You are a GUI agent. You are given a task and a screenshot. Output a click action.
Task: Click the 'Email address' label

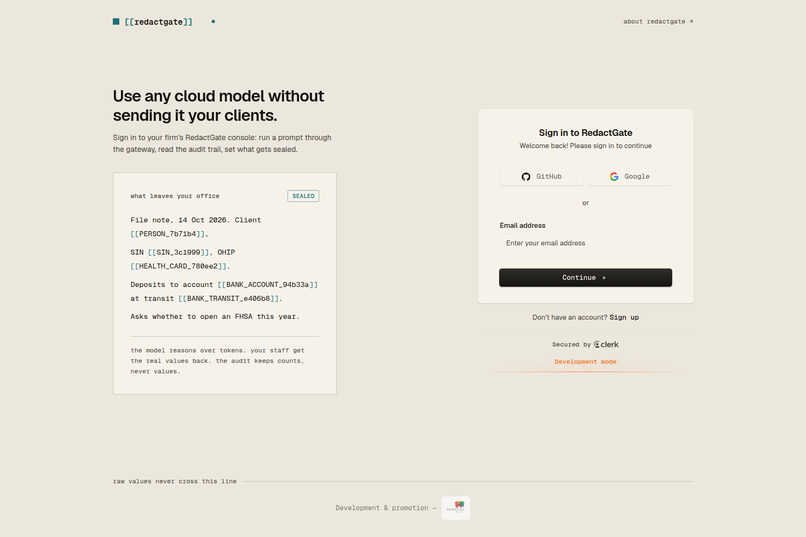pos(522,226)
